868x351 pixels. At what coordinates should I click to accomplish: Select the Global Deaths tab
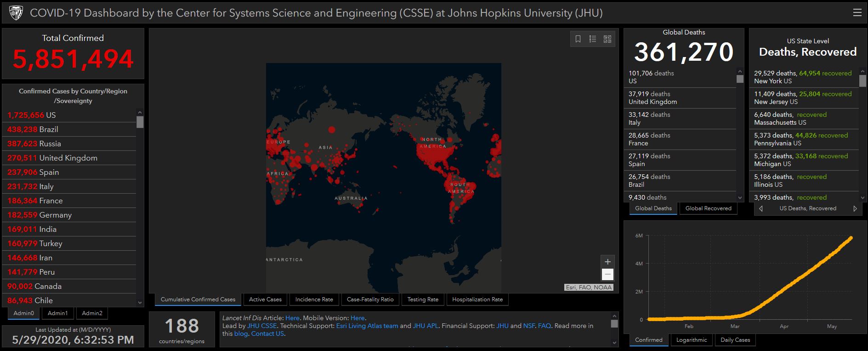pos(653,208)
